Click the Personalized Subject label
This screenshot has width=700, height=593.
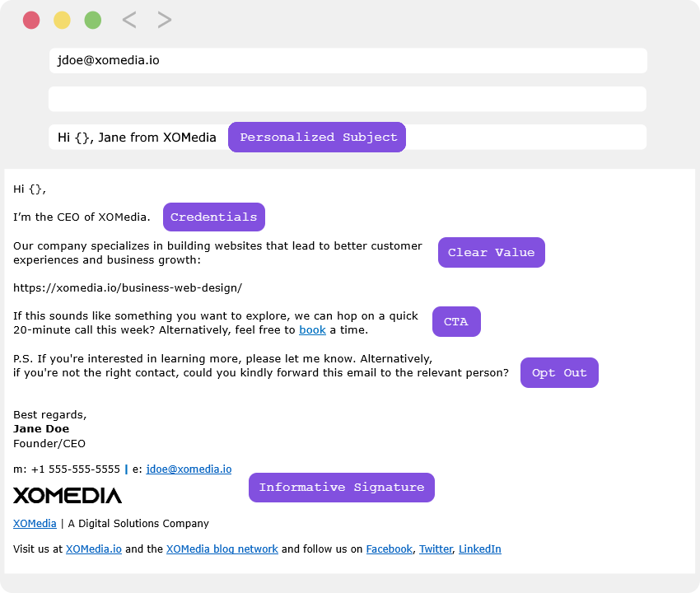point(317,137)
